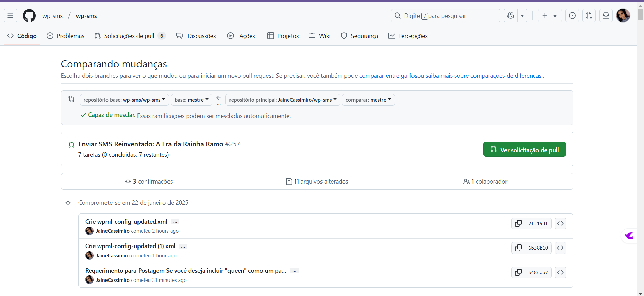Switch to the Segurança tab
Image resolution: width=644 pixels, height=296 pixels.
point(359,36)
